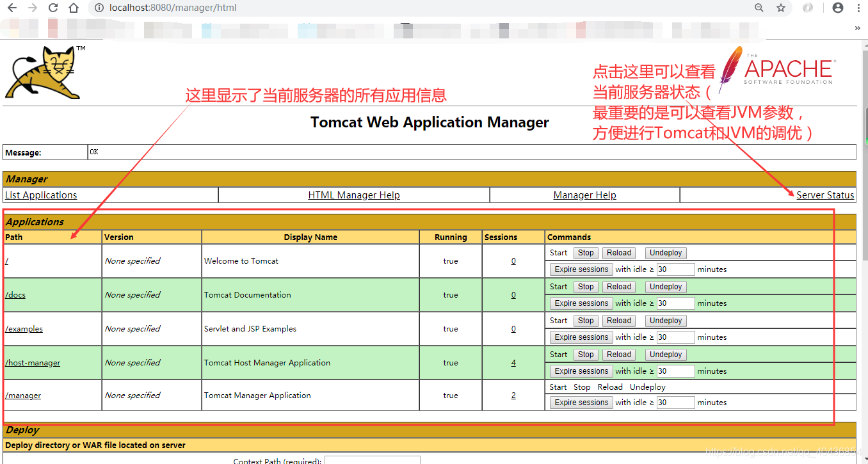This screenshot has height=464, width=868.
Task: Stop the Servlet and JSP Examples application
Action: [586, 321]
